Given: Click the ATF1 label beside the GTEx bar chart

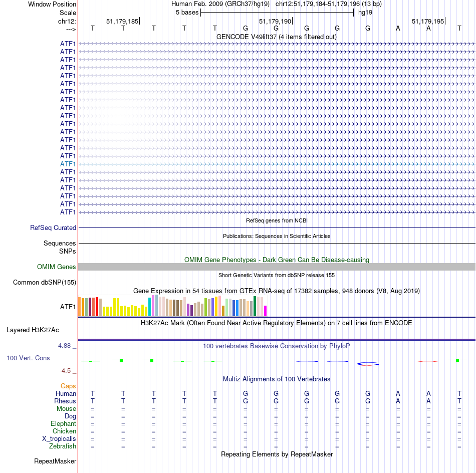Looking at the screenshot, I should [68, 307].
